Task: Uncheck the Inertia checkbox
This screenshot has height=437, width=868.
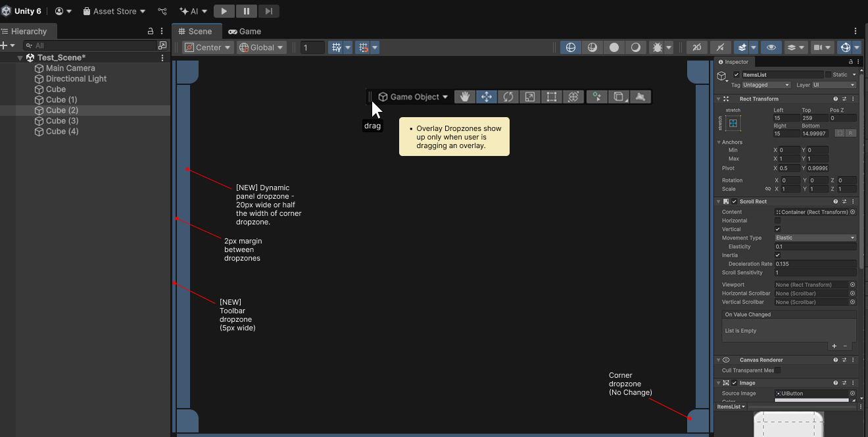Action: pyautogui.click(x=778, y=255)
